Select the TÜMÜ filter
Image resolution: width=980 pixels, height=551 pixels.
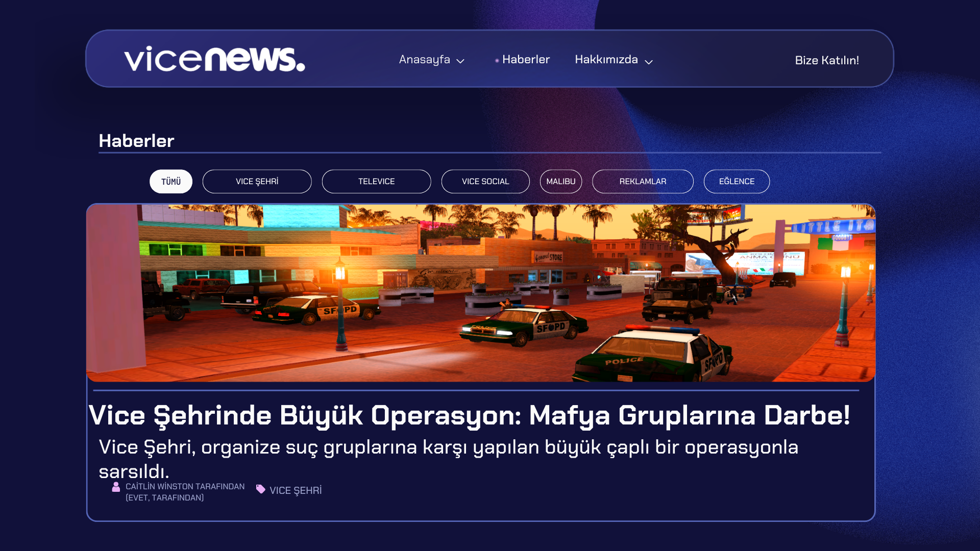coord(171,182)
